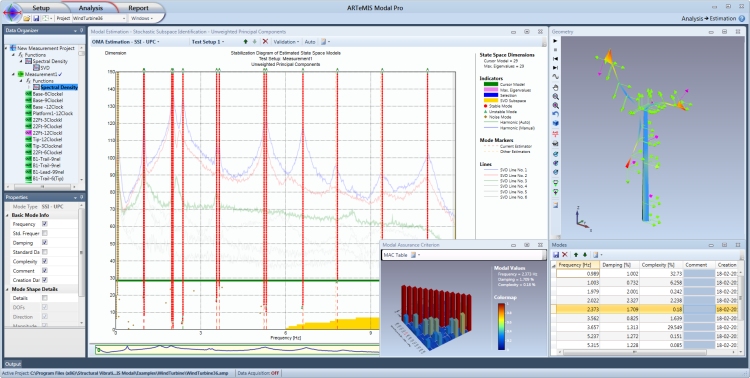Toggle the Creation Date checkbox
The image size is (750, 378).
click(44, 280)
